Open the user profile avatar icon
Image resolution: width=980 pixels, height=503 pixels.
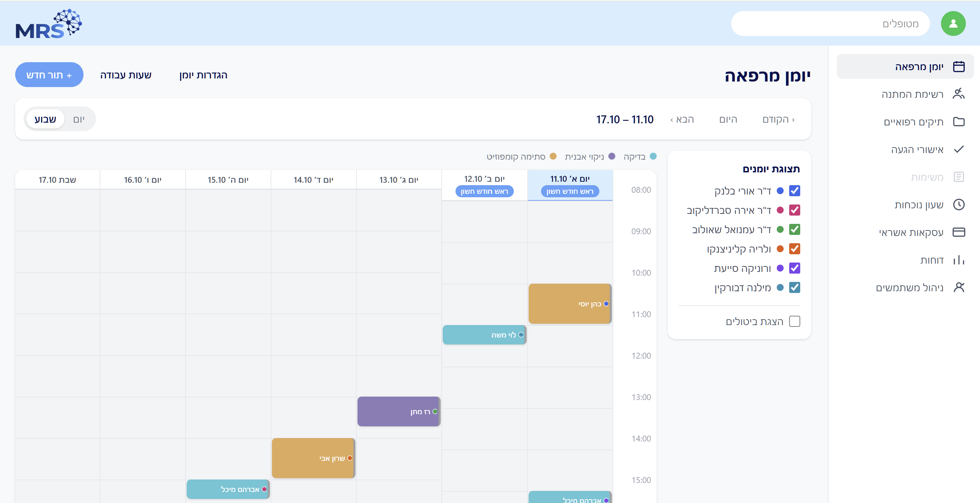click(x=953, y=23)
